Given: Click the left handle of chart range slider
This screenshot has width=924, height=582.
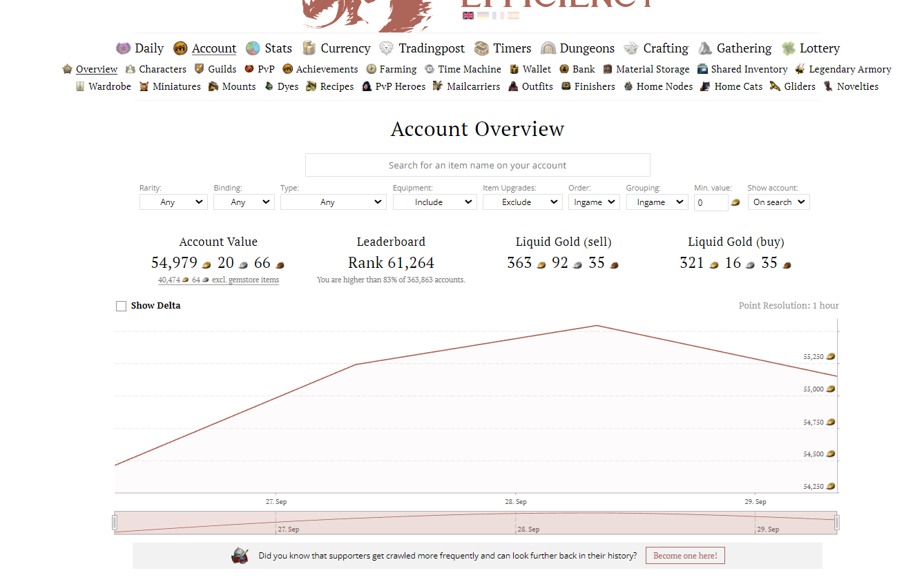Looking at the screenshot, I should point(115,523).
